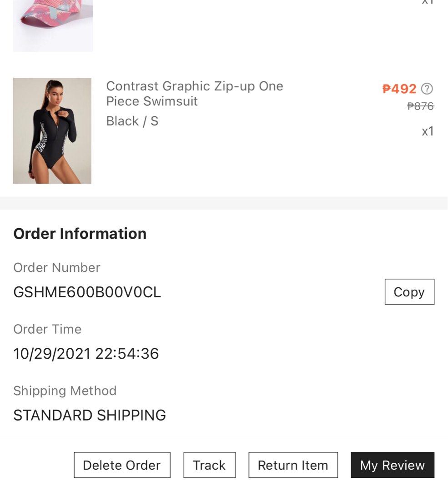Click the STANDARD SHIPPING text
This screenshot has width=448, height=491.
click(90, 415)
